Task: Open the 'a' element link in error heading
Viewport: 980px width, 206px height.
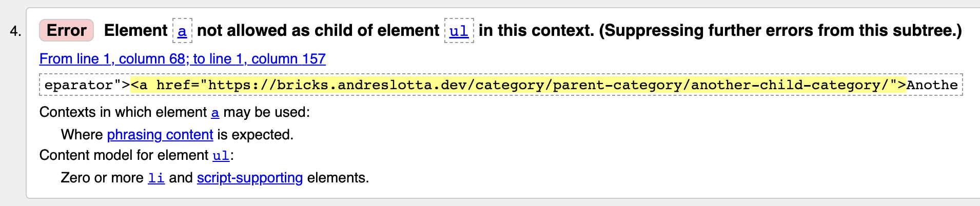Action: 182,31
